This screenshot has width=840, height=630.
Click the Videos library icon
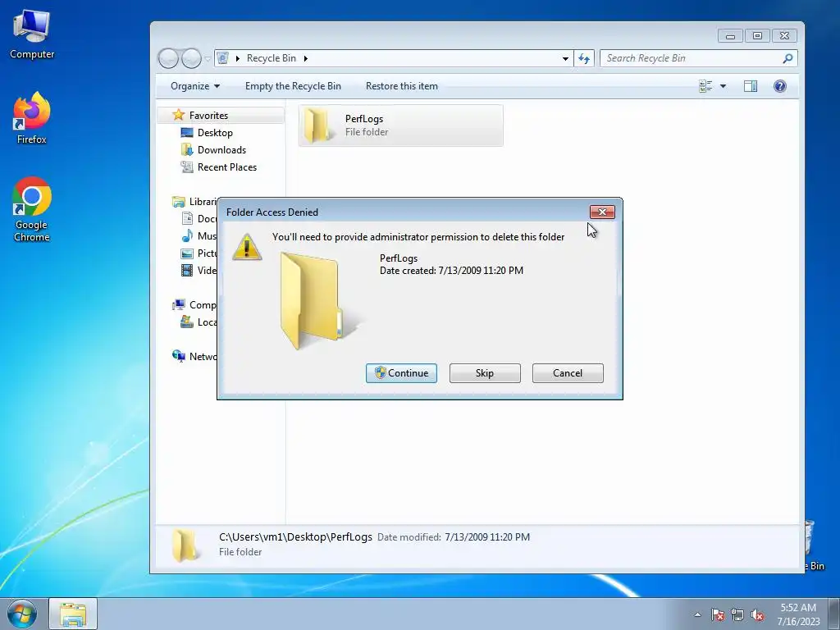187,270
